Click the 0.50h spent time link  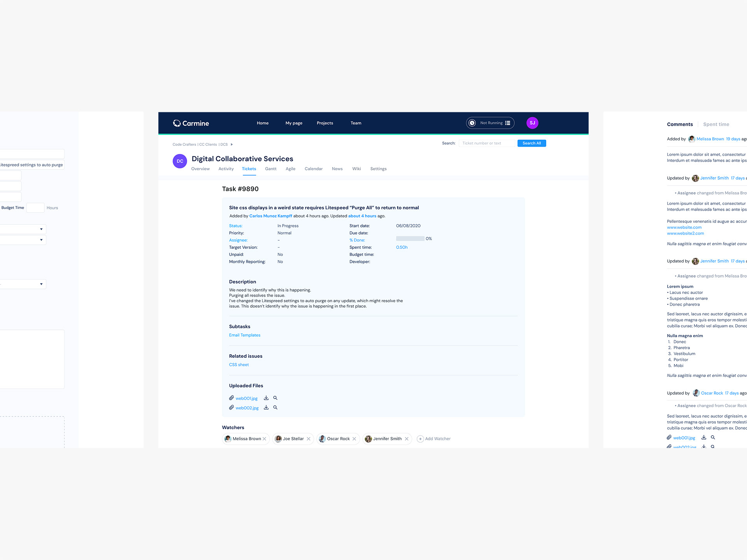402,247
